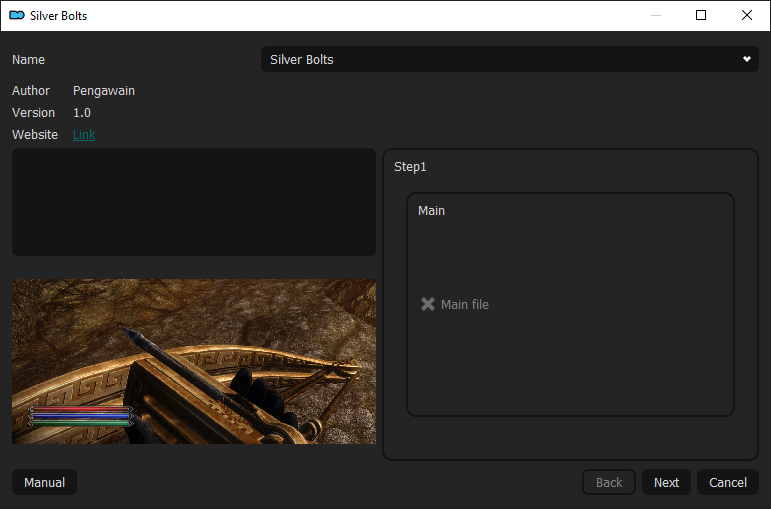Screen dimensions: 771x509
Task: Toggle the Main file X checkbox
Action: [428, 304]
